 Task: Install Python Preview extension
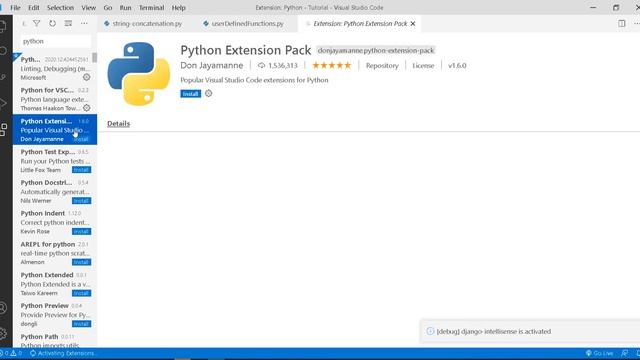tap(81, 324)
